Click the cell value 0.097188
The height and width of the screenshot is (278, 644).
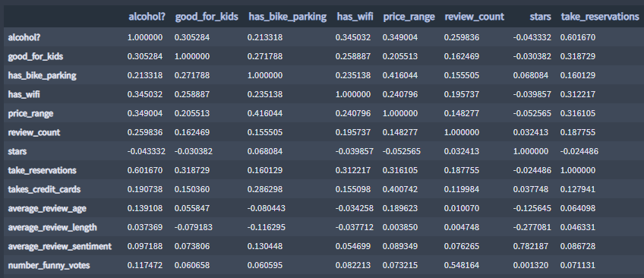click(145, 246)
